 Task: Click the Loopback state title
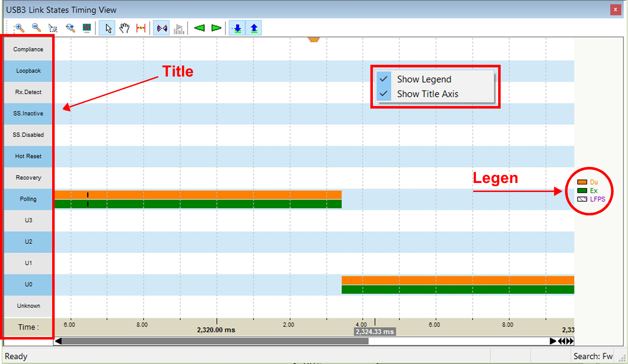tap(28, 71)
